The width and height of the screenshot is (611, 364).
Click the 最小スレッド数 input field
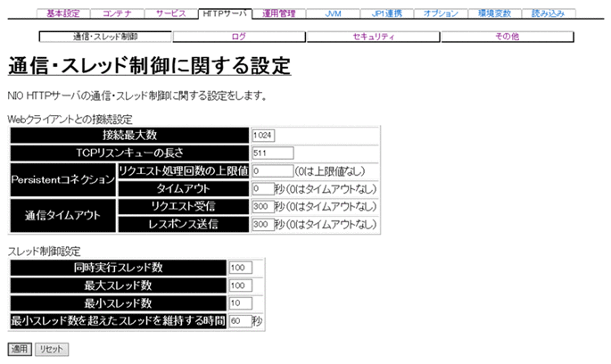pyautogui.click(x=241, y=303)
